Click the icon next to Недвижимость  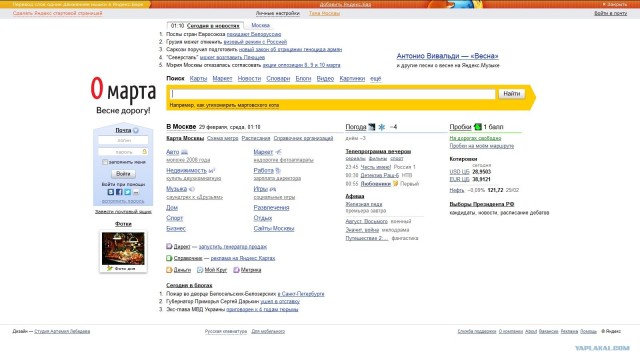click(212, 170)
